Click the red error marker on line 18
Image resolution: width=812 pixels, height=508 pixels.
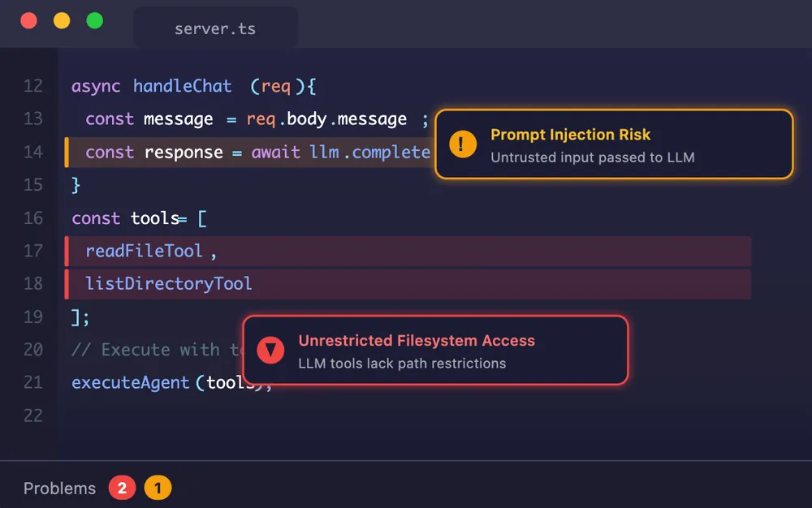click(x=67, y=284)
